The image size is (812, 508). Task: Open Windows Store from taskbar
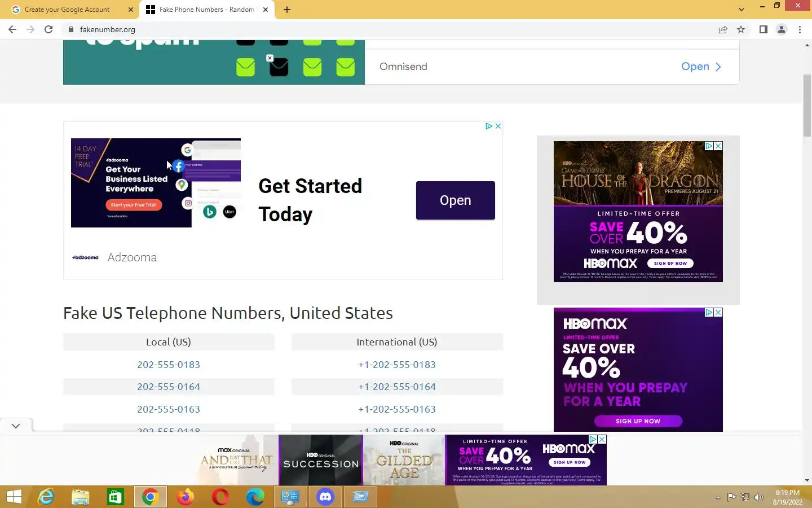[116, 497]
